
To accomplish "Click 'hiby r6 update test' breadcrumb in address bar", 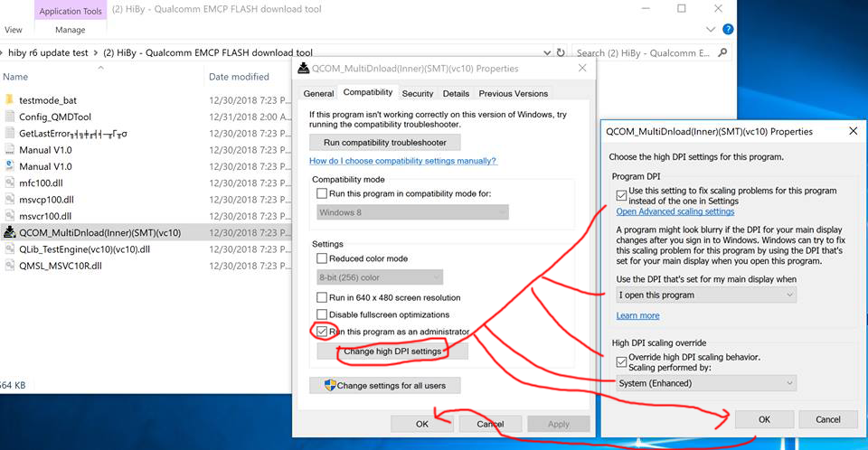I will pyautogui.click(x=48, y=52).
